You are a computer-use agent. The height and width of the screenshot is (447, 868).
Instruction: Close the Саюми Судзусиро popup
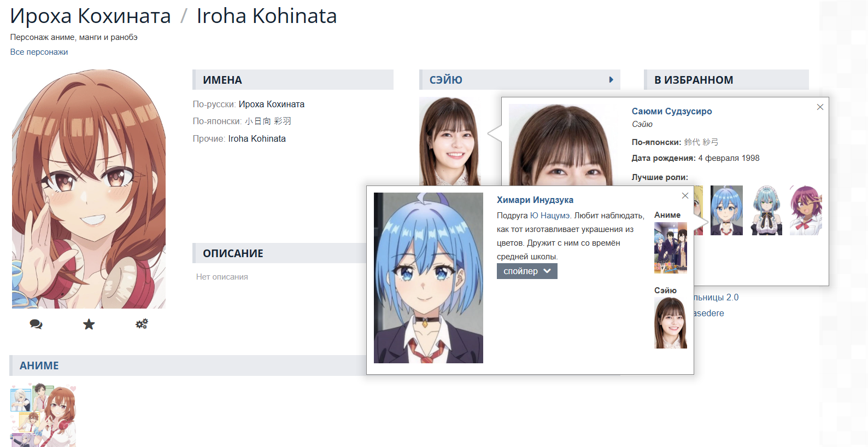pos(820,107)
